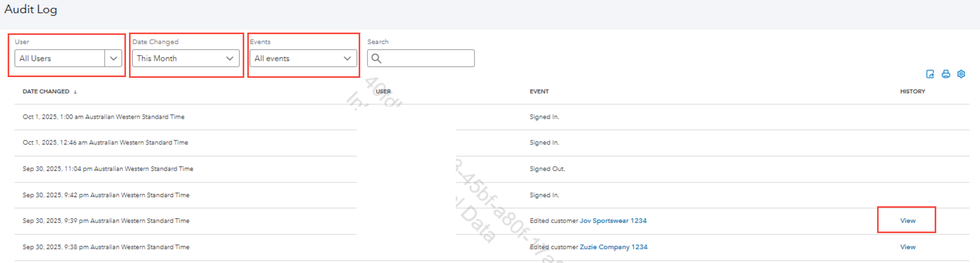The width and height of the screenshot is (980, 263).
Task: Click the HISTORY column header
Action: [x=912, y=92]
